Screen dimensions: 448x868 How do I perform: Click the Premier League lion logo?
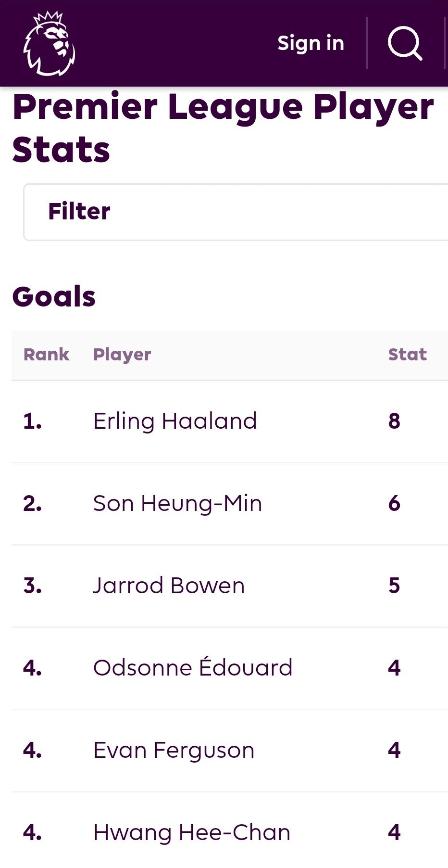(49, 43)
